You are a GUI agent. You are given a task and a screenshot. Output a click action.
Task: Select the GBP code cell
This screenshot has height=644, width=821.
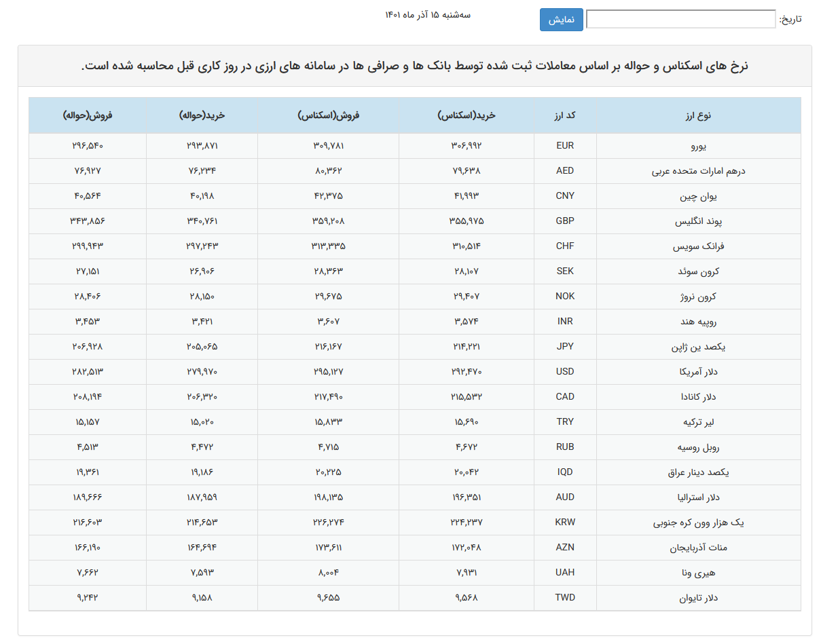click(x=565, y=221)
